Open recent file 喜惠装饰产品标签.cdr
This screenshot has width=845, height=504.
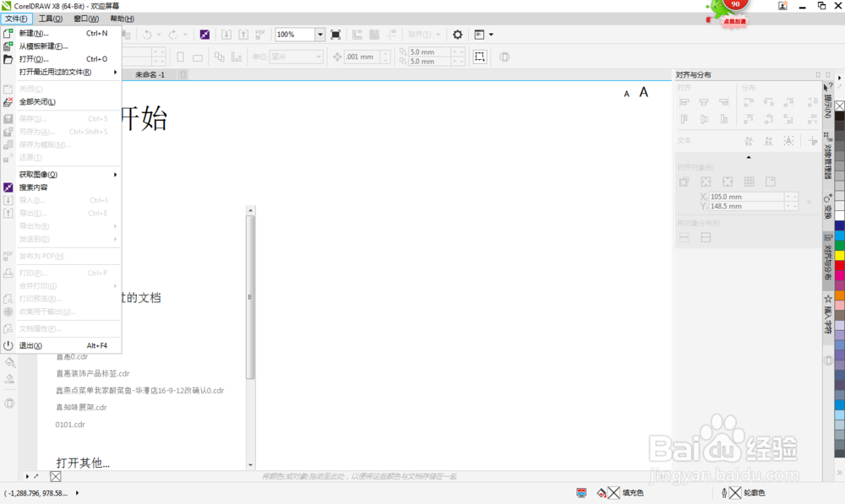click(93, 373)
